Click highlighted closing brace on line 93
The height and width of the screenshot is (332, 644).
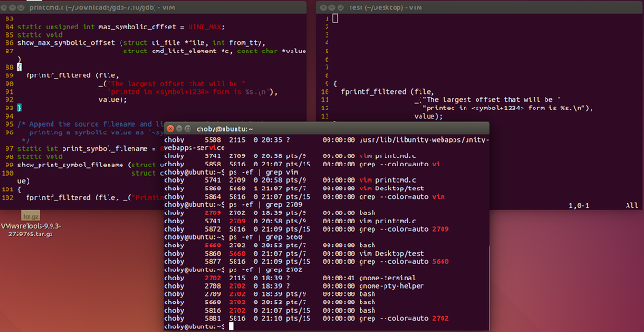point(19,108)
